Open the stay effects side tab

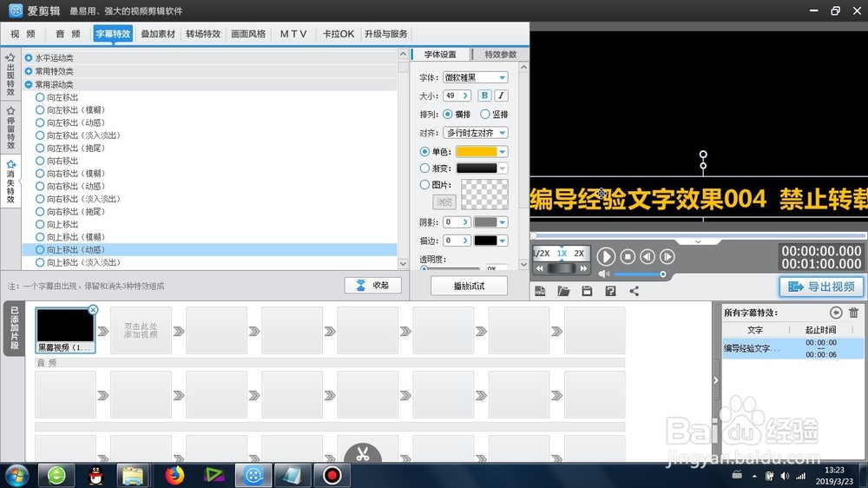tap(10, 128)
